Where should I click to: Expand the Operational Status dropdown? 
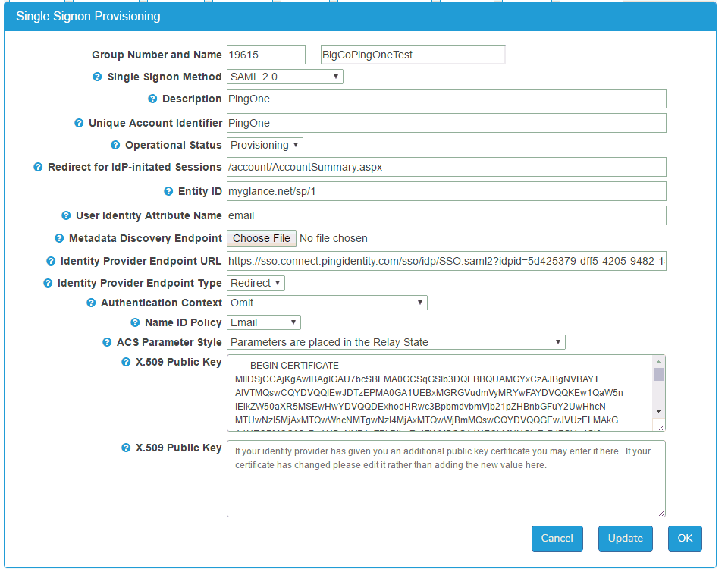(265, 145)
